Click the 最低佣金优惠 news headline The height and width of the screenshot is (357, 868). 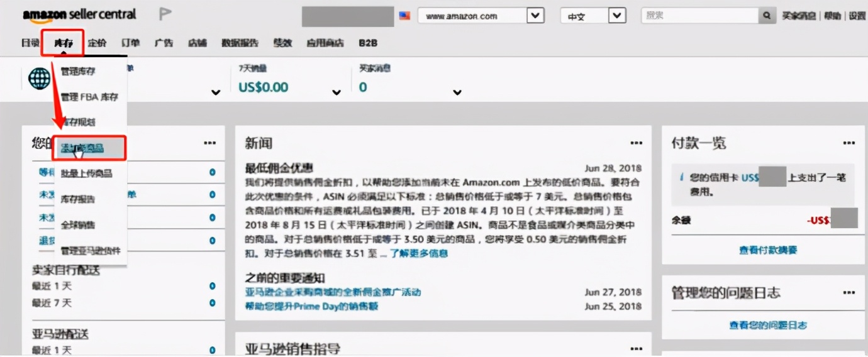(279, 168)
